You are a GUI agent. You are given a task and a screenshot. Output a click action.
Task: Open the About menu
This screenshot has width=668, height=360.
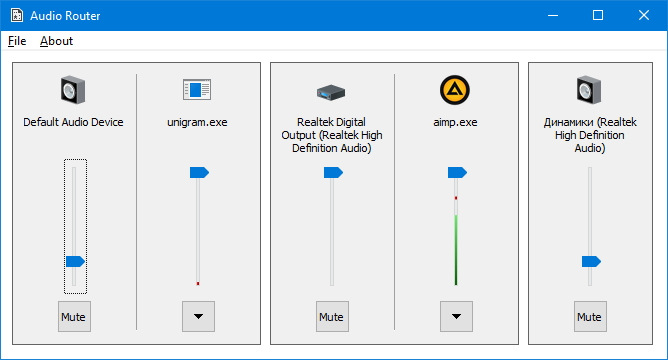click(56, 41)
